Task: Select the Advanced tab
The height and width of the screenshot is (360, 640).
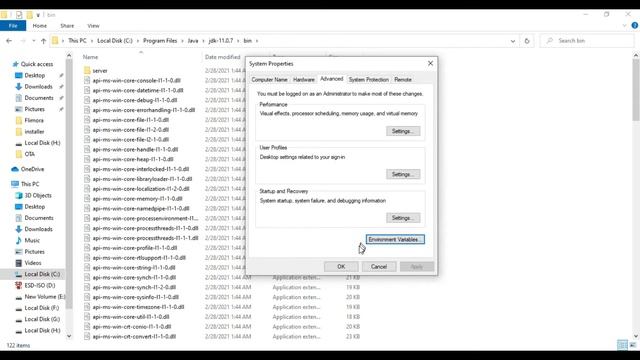Action: [331, 79]
